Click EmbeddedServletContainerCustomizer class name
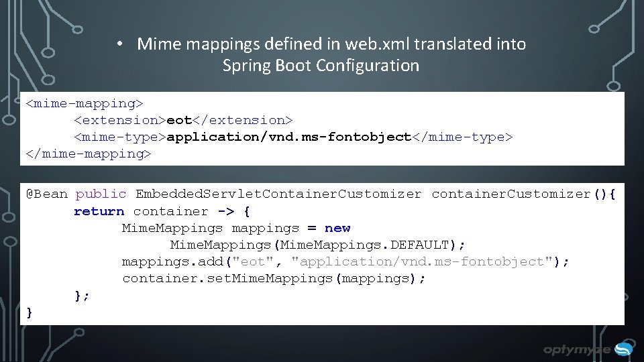The height and width of the screenshot is (362, 644). [278, 194]
